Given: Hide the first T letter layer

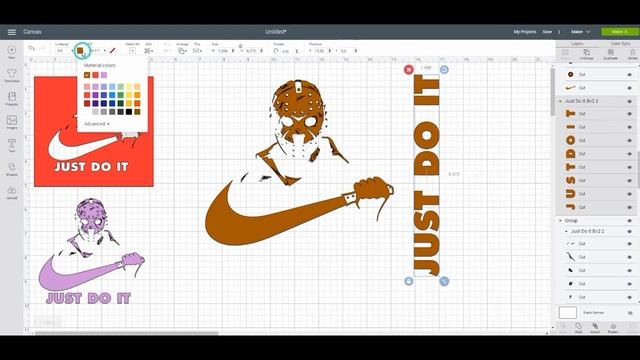Looking at the screenshot, I should (x=629, y=114).
